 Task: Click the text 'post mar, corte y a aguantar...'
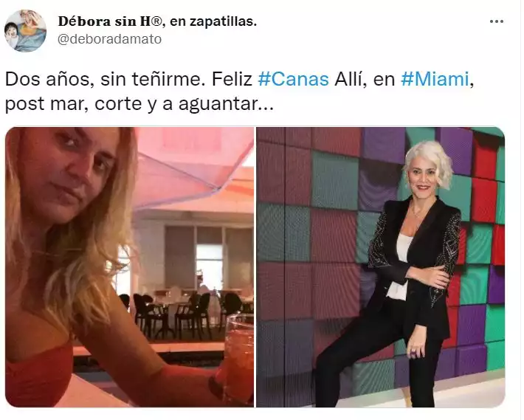tap(139, 104)
